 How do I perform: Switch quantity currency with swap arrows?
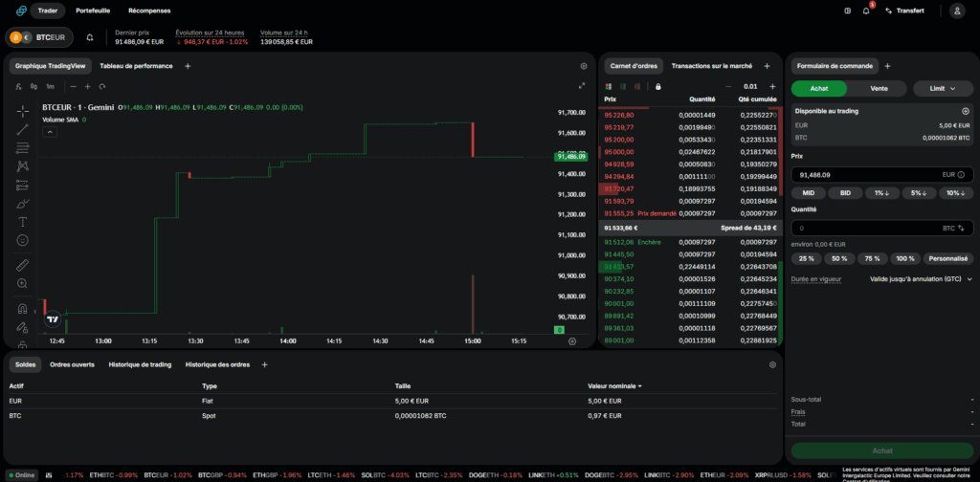(961, 229)
